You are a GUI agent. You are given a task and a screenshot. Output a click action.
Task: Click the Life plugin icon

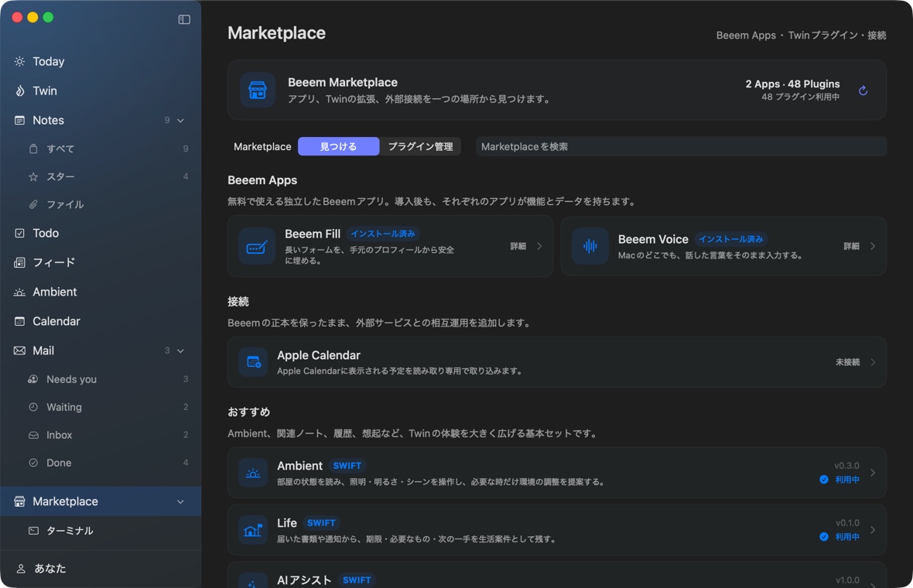pos(253,530)
